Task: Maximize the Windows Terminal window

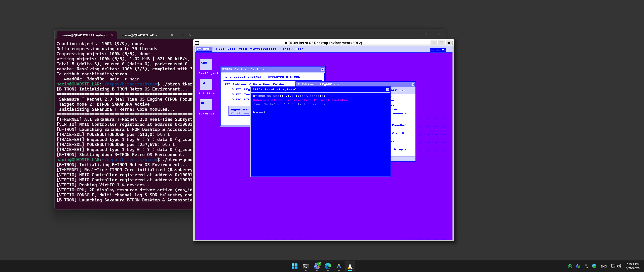Action: click(x=428, y=34)
